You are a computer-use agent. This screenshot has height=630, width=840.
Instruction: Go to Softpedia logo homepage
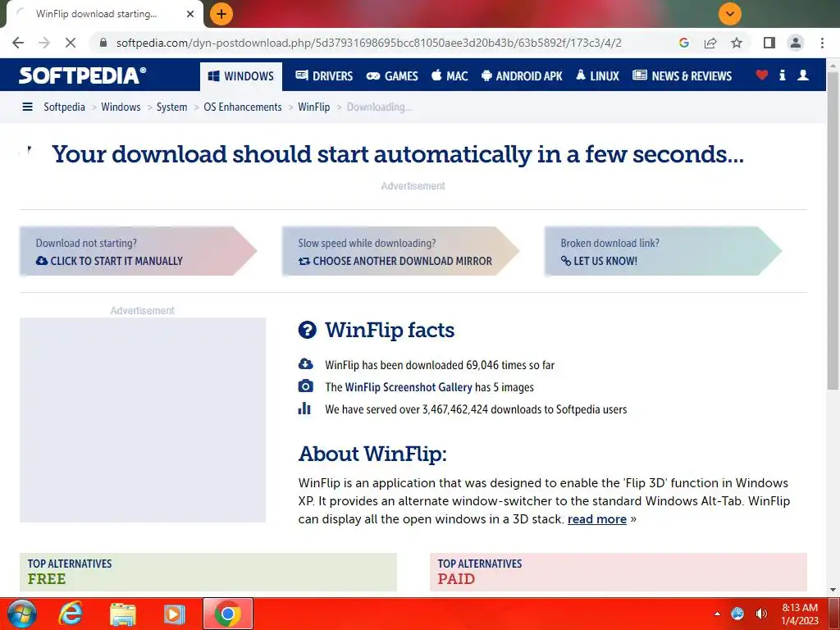point(83,75)
